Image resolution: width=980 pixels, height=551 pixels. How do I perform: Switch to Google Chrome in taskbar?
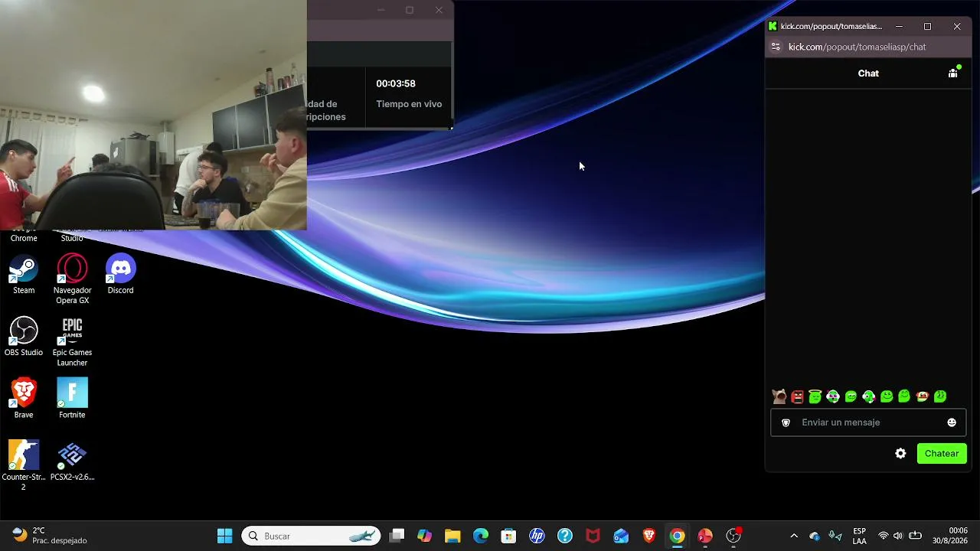[x=677, y=536]
